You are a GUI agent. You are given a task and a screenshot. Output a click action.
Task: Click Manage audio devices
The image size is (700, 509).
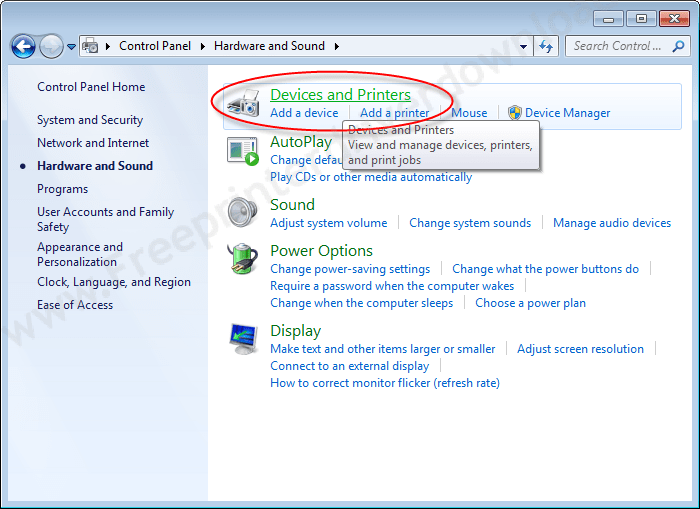pyautogui.click(x=612, y=223)
